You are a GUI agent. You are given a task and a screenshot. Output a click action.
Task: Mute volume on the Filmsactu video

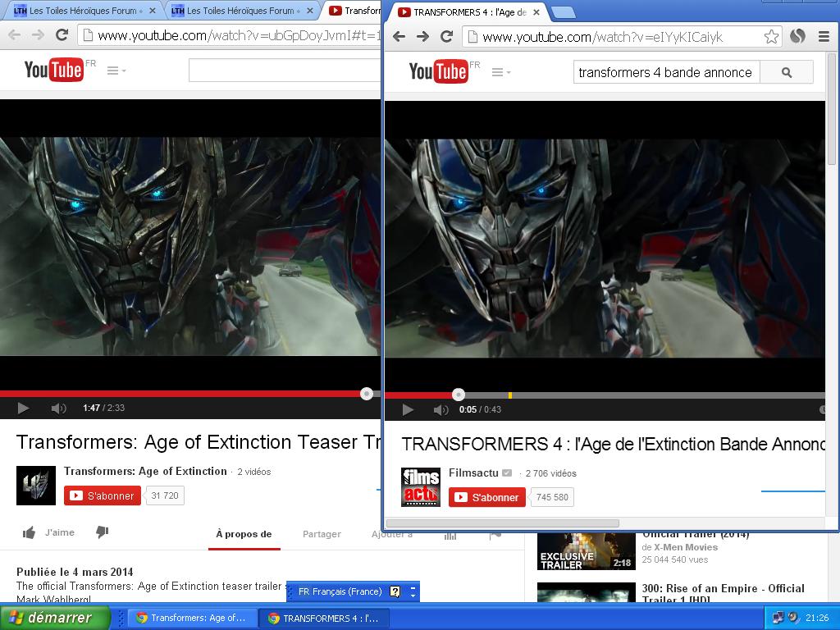(441, 410)
